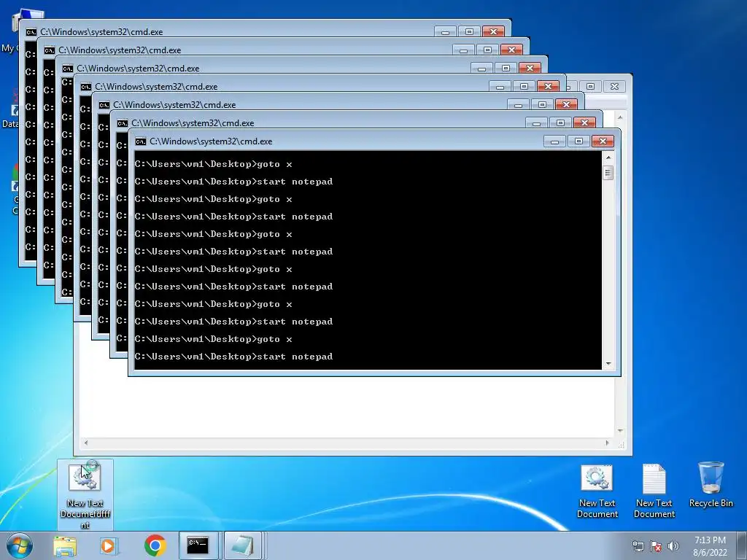Click the Notepad vertical scrollbar up arrow

pyautogui.click(x=620, y=117)
